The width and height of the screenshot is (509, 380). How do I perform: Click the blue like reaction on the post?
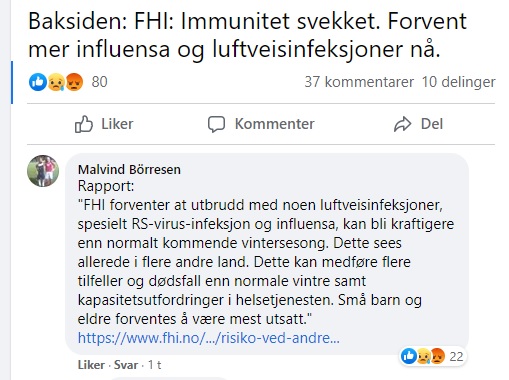[x=38, y=82]
